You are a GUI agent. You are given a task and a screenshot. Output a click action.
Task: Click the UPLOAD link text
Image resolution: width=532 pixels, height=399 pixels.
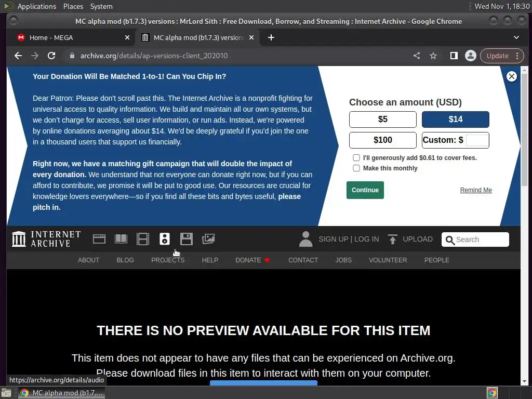point(418,239)
